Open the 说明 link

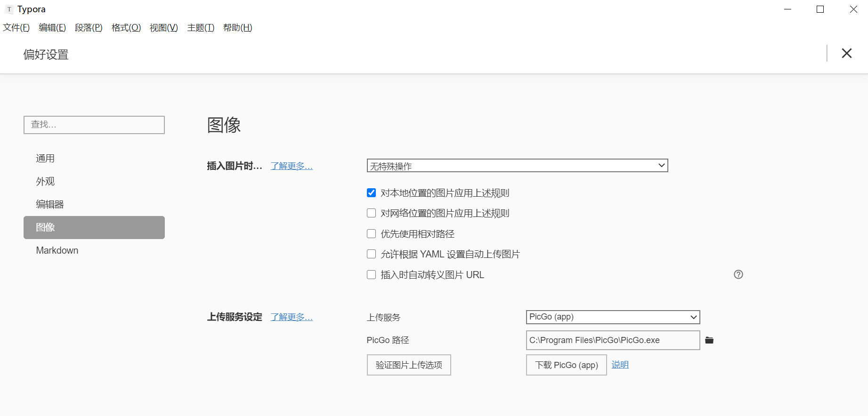[620, 365]
